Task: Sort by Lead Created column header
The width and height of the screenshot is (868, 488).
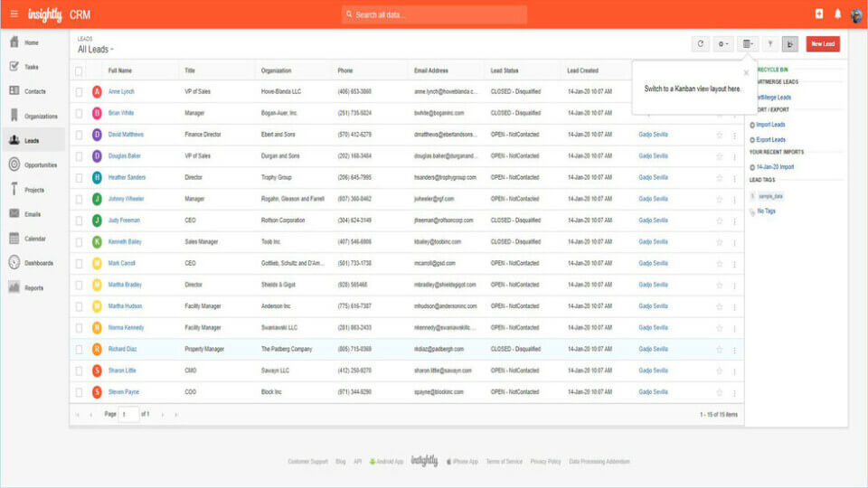Action: (582, 70)
